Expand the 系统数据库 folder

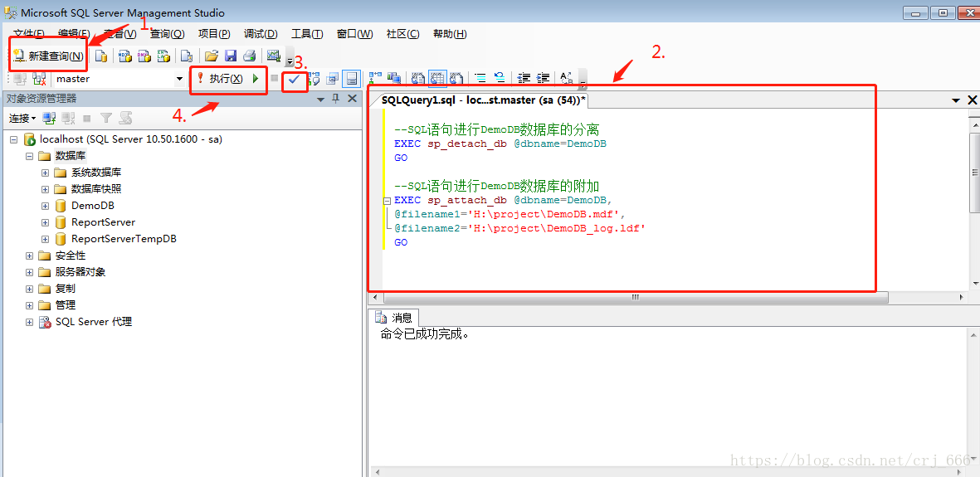[x=45, y=173]
